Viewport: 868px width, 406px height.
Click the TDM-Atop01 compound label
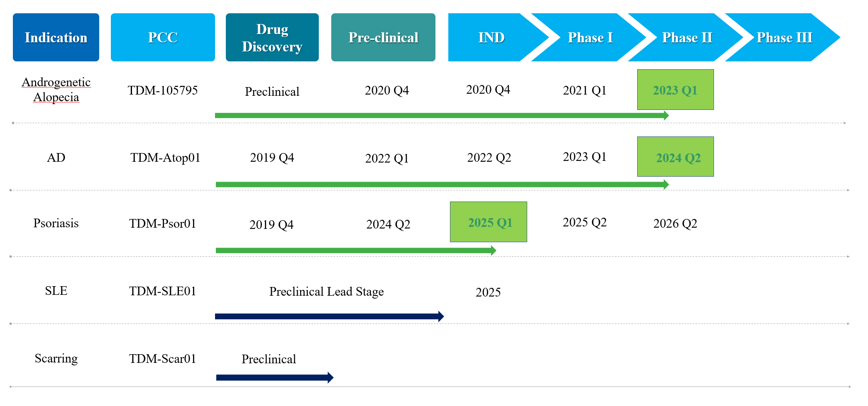pos(165,158)
